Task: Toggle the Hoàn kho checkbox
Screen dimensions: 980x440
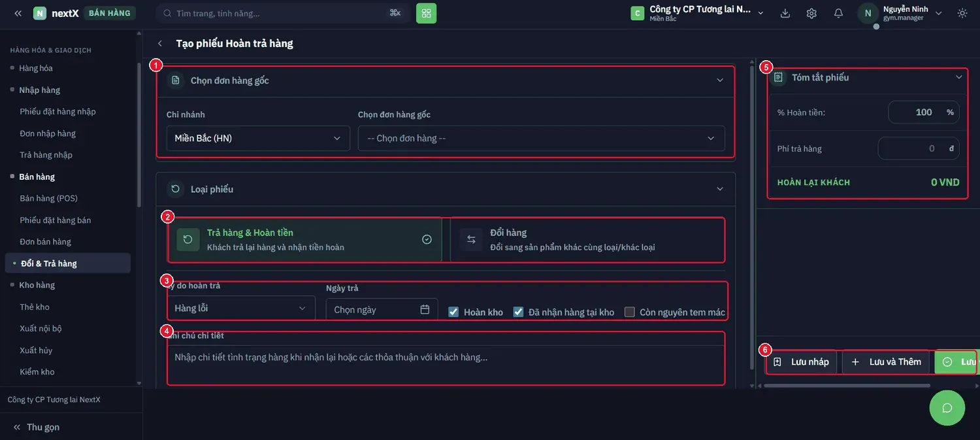Action: (453, 312)
